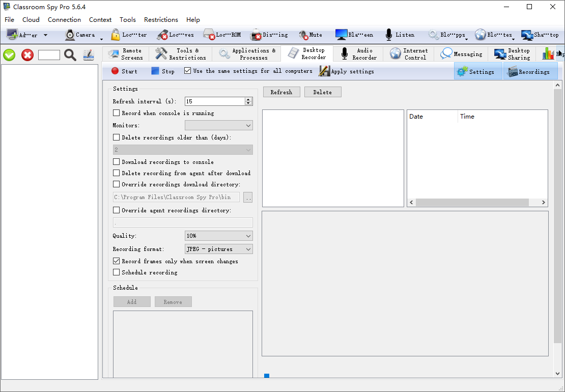The width and height of the screenshot is (565, 392).
Task: Uncheck Record frames only when screen changes
Action: pos(117,261)
